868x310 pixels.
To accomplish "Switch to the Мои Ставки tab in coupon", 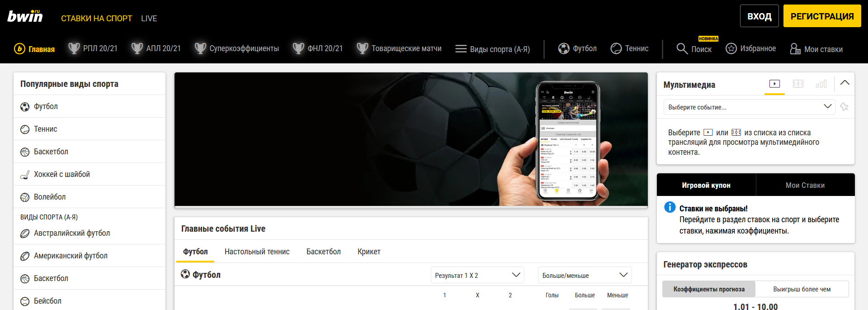I will [x=805, y=185].
